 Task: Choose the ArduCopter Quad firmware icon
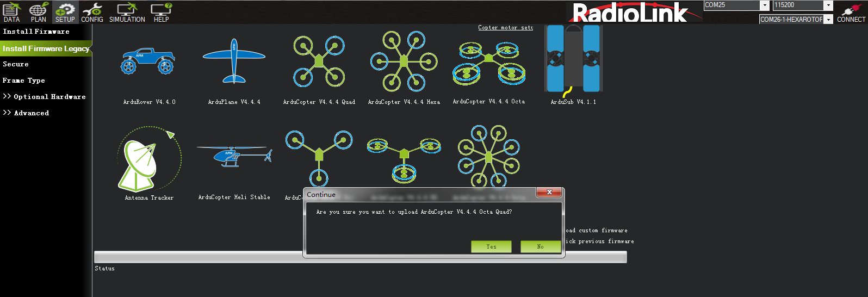[x=319, y=61]
